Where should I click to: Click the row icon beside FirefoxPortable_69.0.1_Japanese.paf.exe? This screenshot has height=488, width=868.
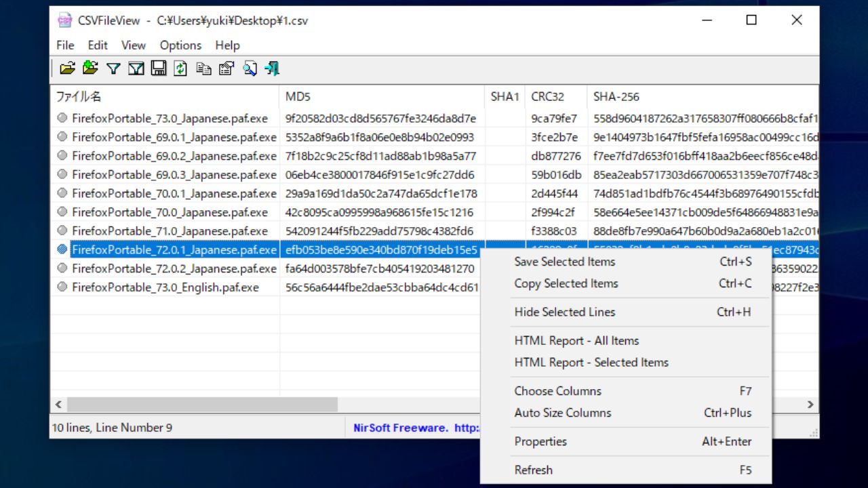click(x=62, y=137)
